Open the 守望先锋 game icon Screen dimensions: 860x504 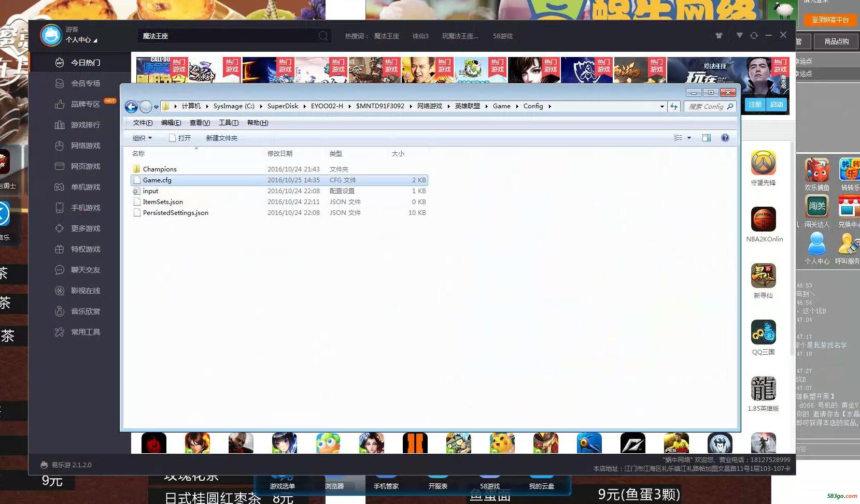click(763, 163)
